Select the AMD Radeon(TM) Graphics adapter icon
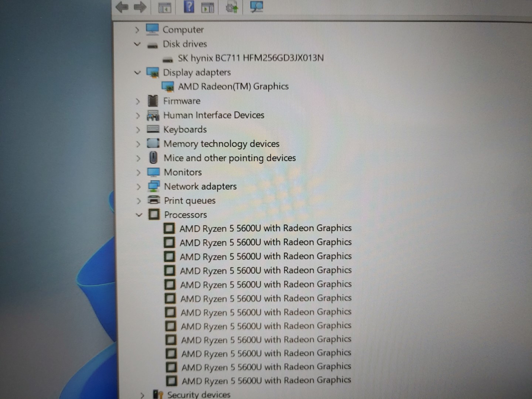Screen dimensions: 532x399 coord(168,87)
